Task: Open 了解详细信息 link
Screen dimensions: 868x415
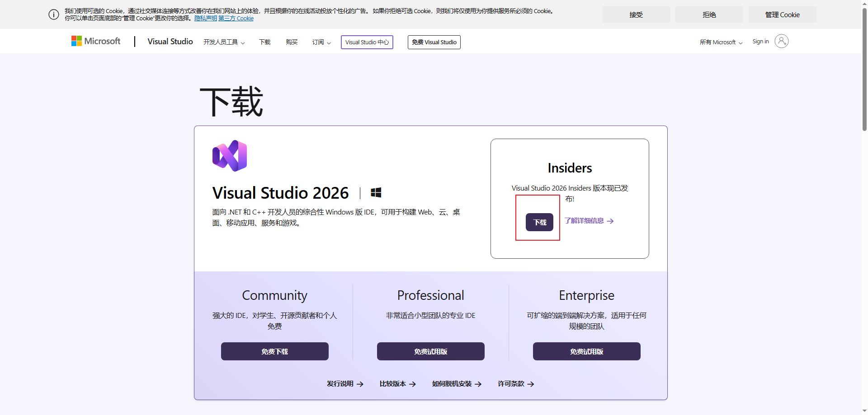Action: (589, 221)
